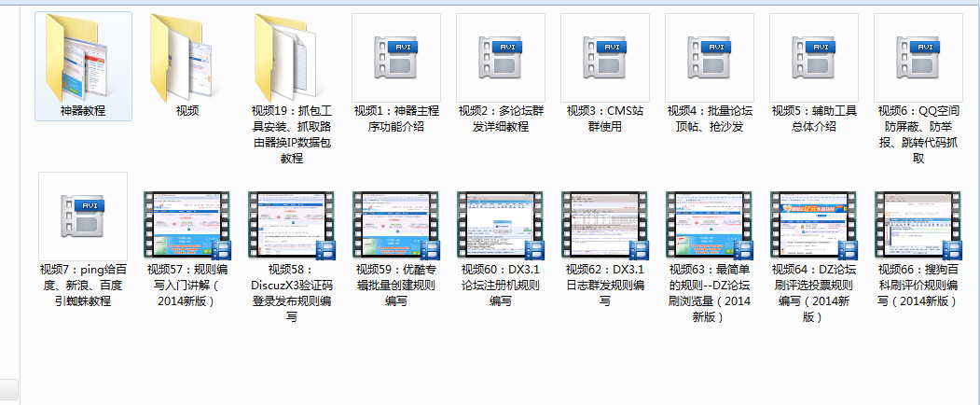
Task: Choose the 视频60 DX3.1论坛注册机 video thumbnail
Action: pyautogui.click(x=500, y=224)
